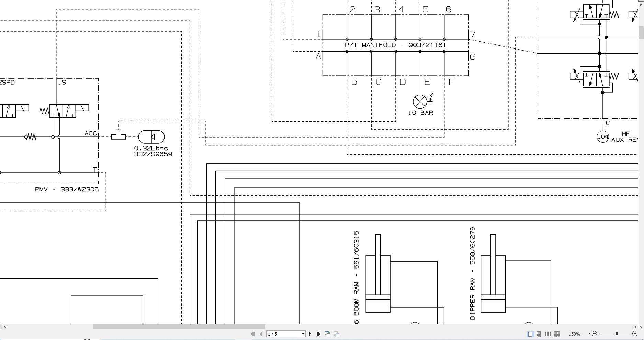This screenshot has width=644, height=340.
Task: Click the horizontal scrollbar right arrow
Action: coord(635,326)
